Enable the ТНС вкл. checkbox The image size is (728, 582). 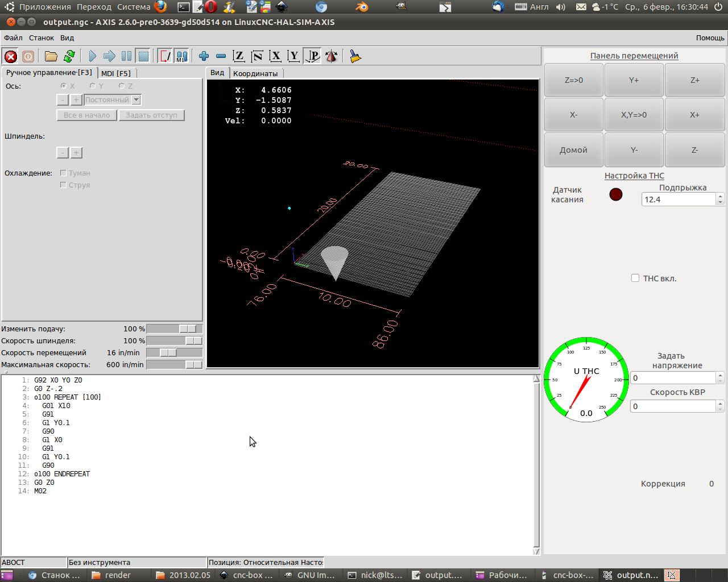click(635, 278)
